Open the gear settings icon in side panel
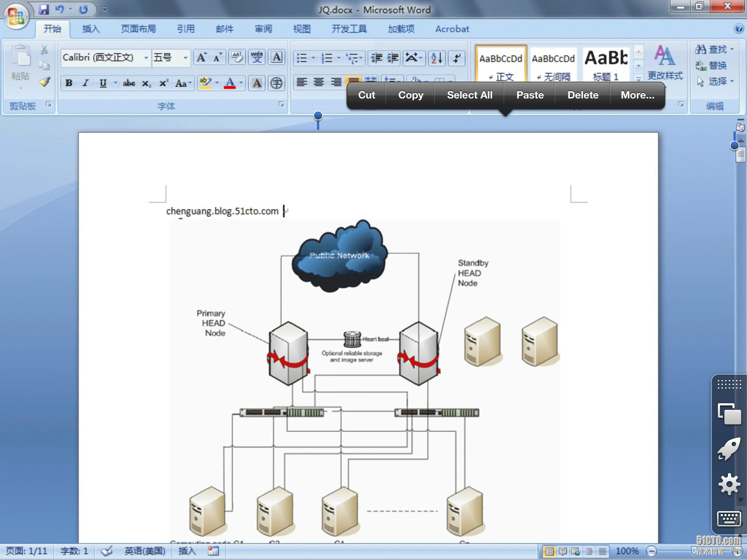Screen dimensions: 747x560 729,484
